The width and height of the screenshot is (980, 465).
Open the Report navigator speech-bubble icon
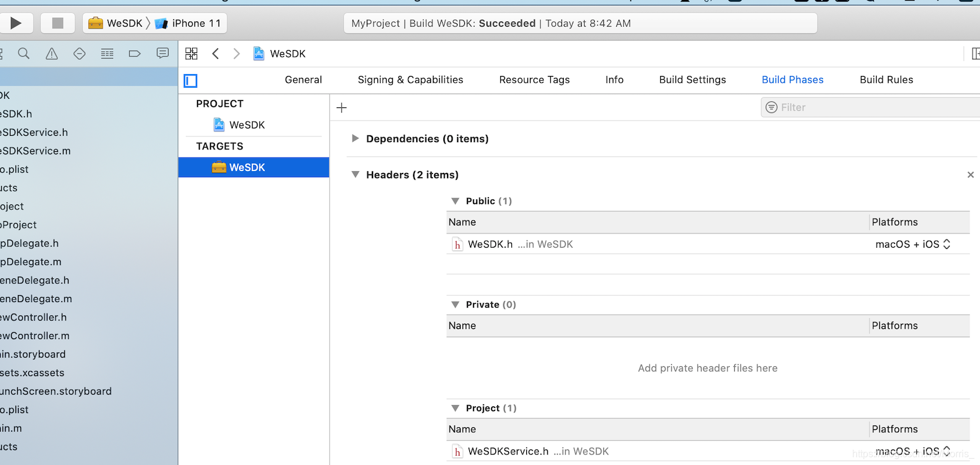[162, 54]
